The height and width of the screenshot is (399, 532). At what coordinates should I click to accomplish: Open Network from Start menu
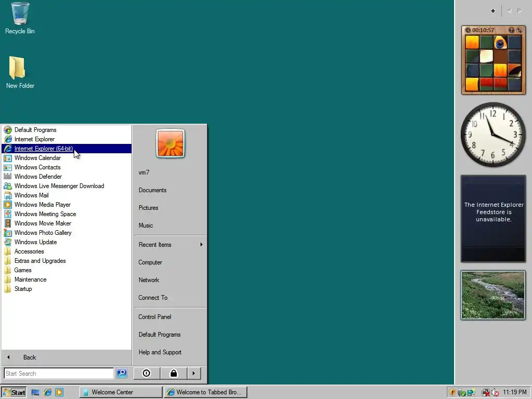pos(170,280)
